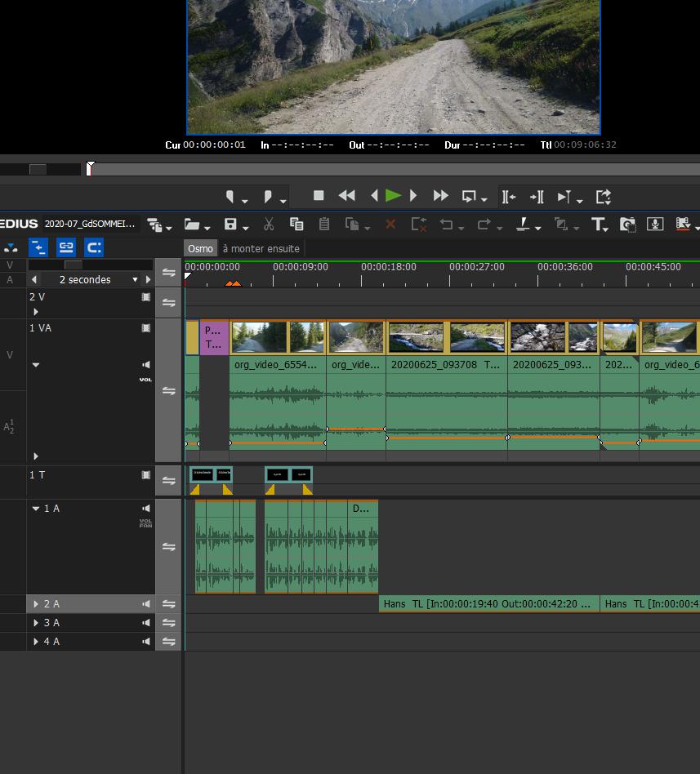The image size is (700, 774).
Task: Click the voice-over microphone icon
Action: pos(654,225)
